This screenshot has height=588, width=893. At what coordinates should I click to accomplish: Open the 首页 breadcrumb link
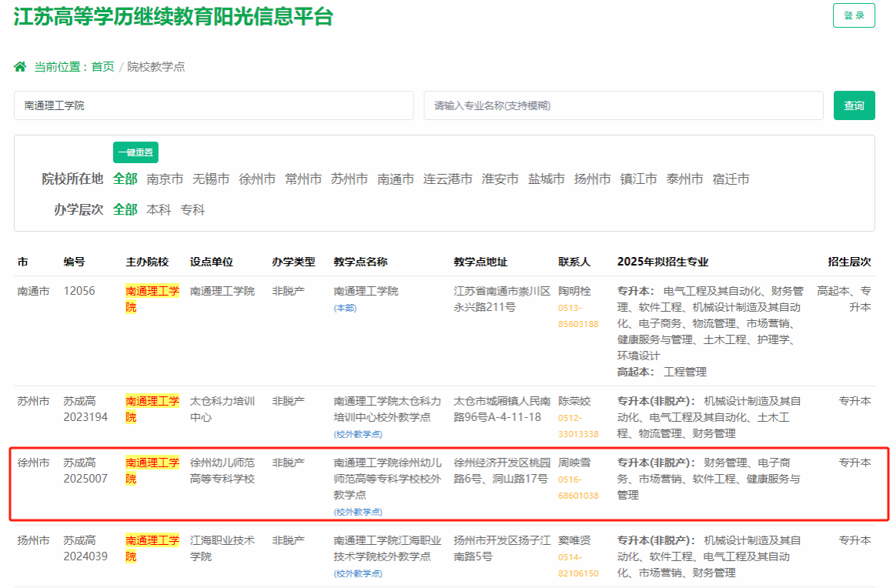point(102,67)
